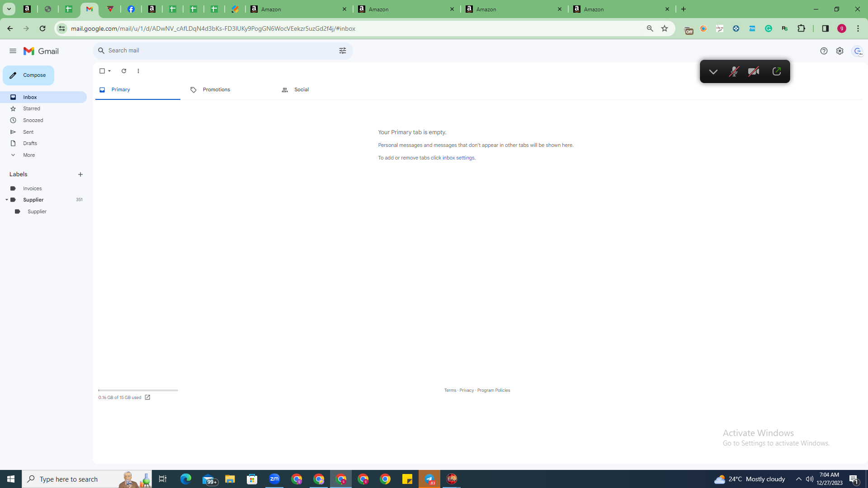Screen dimensions: 868x488
Task: Open storage management via the external-link icon
Action: 147,398
